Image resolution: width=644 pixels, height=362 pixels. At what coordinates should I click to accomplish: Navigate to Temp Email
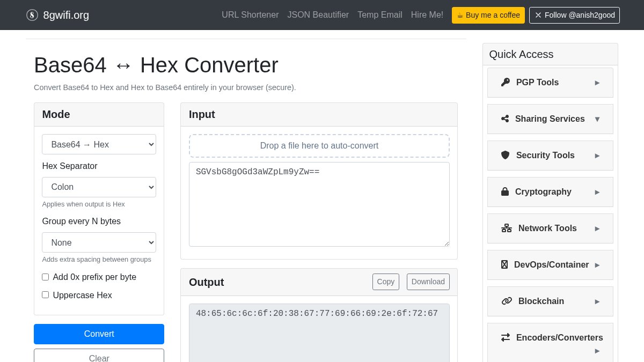point(379,15)
